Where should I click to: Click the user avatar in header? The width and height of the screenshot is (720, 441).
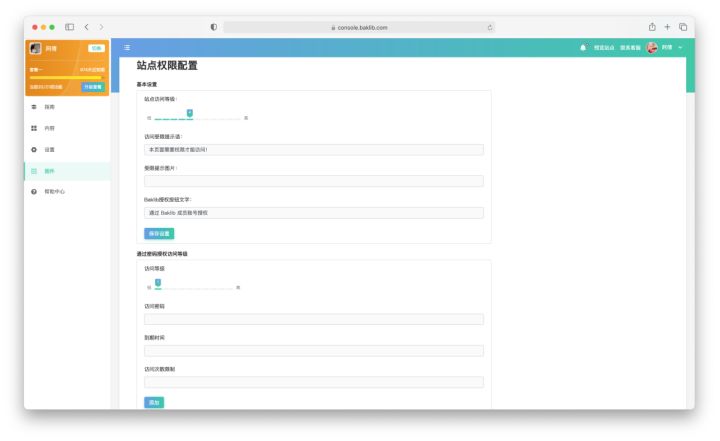pos(652,47)
